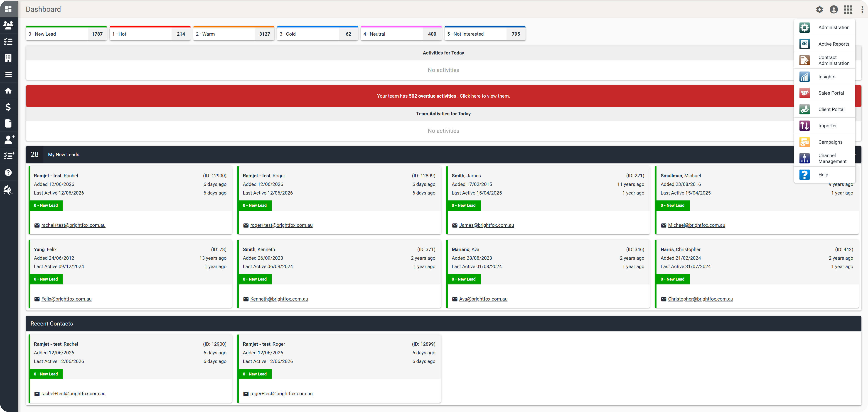868x412 pixels.
Task: Click the My New Leads section header
Action: (443, 154)
